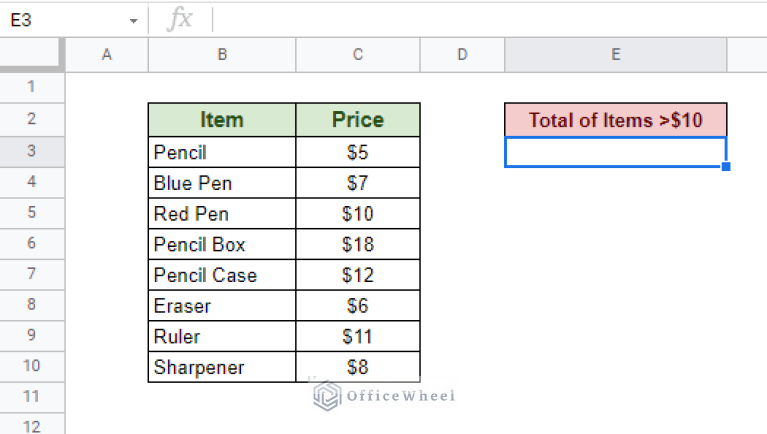Select row 7 header
Screen dimensions: 767x434
(x=32, y=274)
